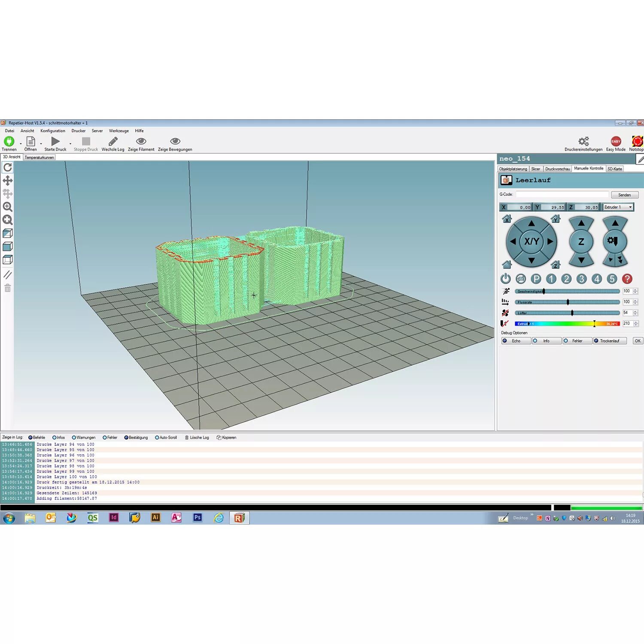Click the stop motors icon

tap(521, 279)
